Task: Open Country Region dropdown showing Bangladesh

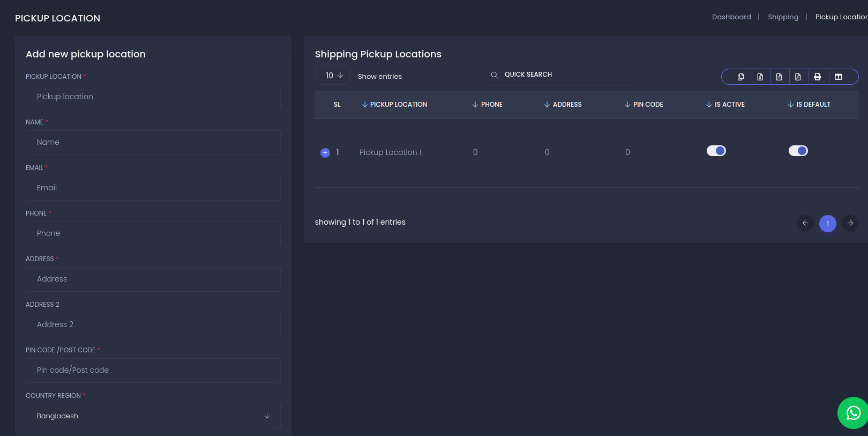Action: [153, 416]
